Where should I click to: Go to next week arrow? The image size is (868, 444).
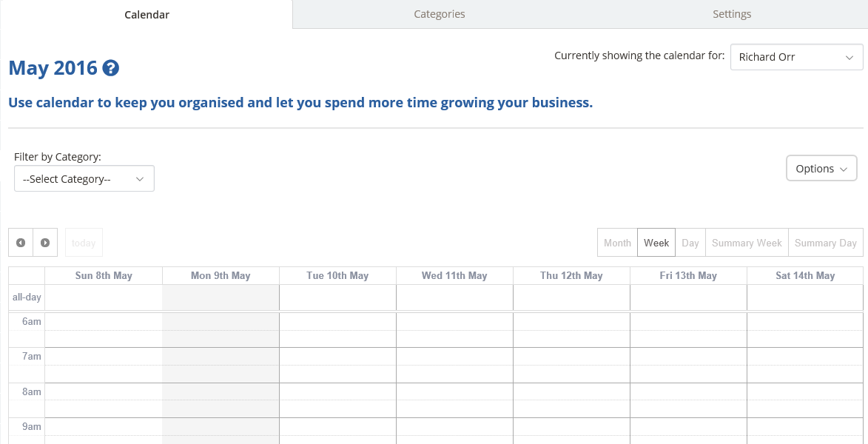click(x=45, y=243)
